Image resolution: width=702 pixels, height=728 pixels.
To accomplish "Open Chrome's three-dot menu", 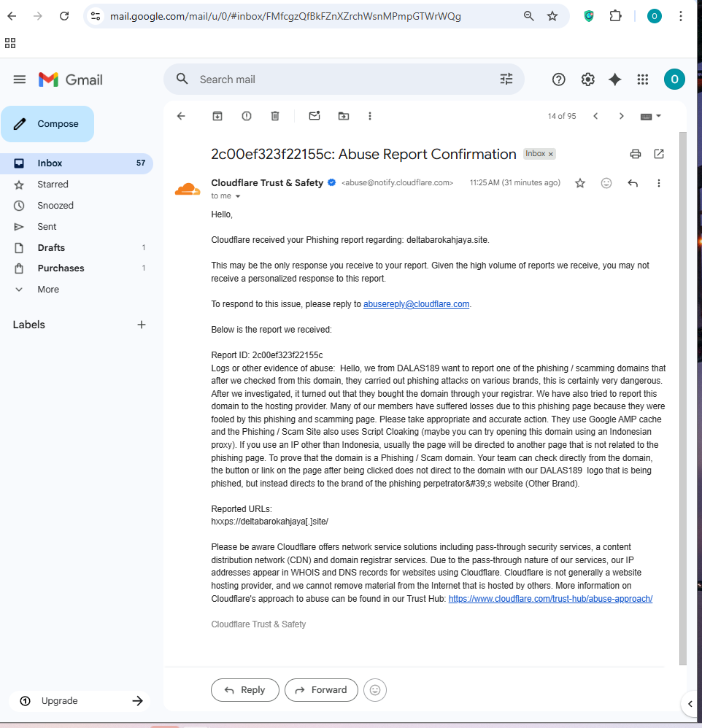I will [680, 16].
